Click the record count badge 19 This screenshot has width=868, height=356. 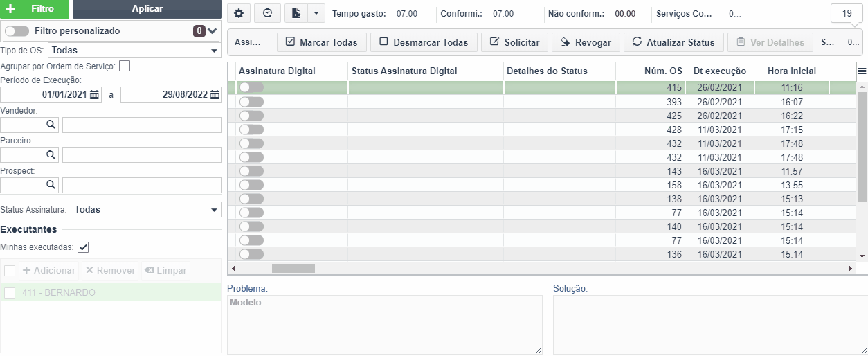pyautogui.click(x=847, y=13)
